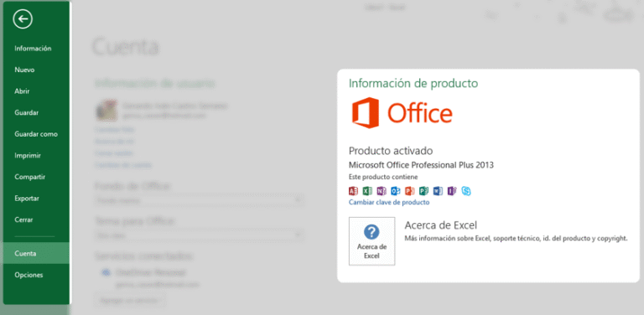Click the back arrow in the green sidebar
The height and width of the screenshot is (315, 644).
click(23, 18)
